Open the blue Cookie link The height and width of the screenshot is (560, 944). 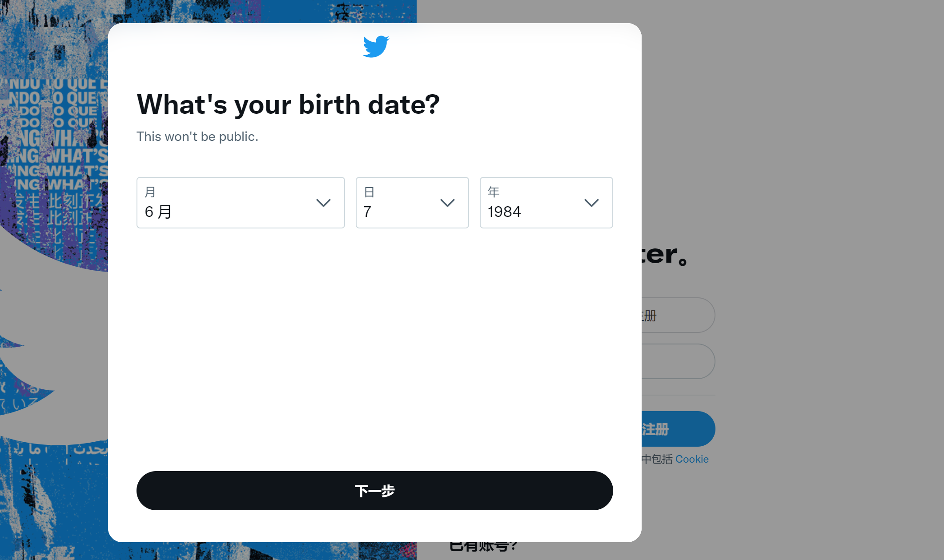tap(692, 459)
